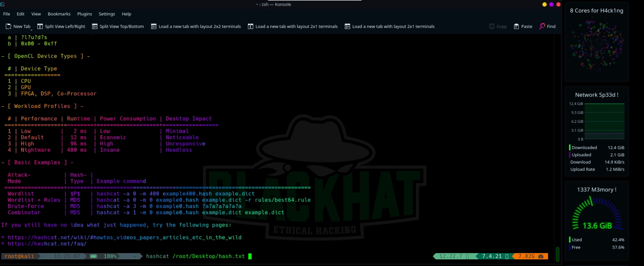Click the Used 42.4% memory entry
This screenshot has width=644, height=266.
pos(597,240)
